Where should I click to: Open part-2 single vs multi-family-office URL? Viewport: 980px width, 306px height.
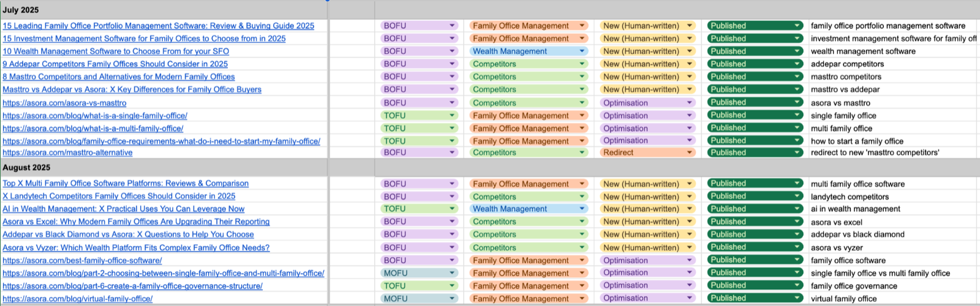tap(164, 273)
